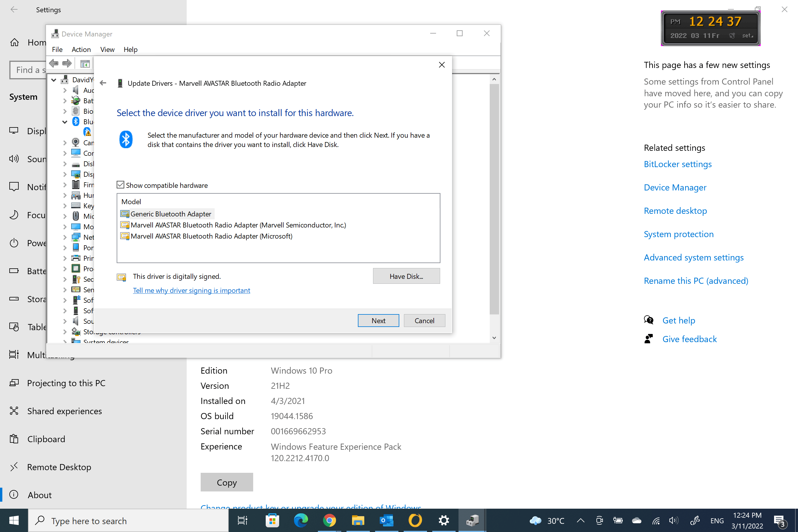
Task: Expand the Network adapters tree node
Action: point(64,237)
